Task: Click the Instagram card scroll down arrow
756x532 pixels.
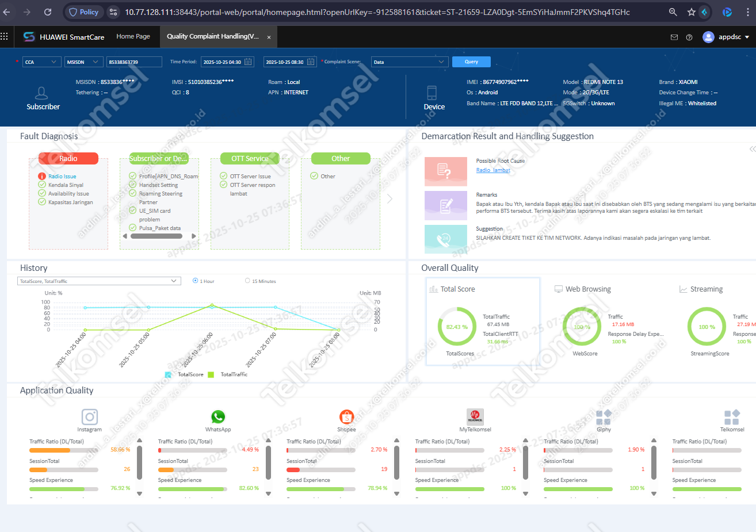Action: click(x=140, y=493)
